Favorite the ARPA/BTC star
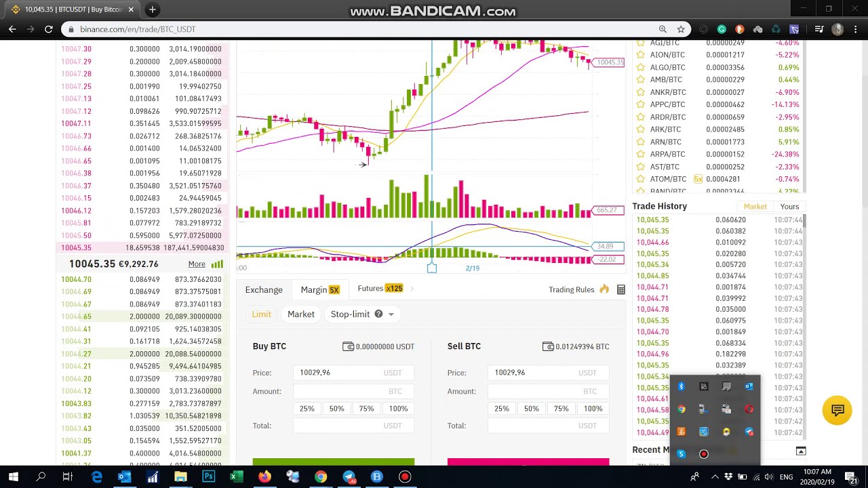The width and height of the screenshot is (868, 488). [640, 155]
